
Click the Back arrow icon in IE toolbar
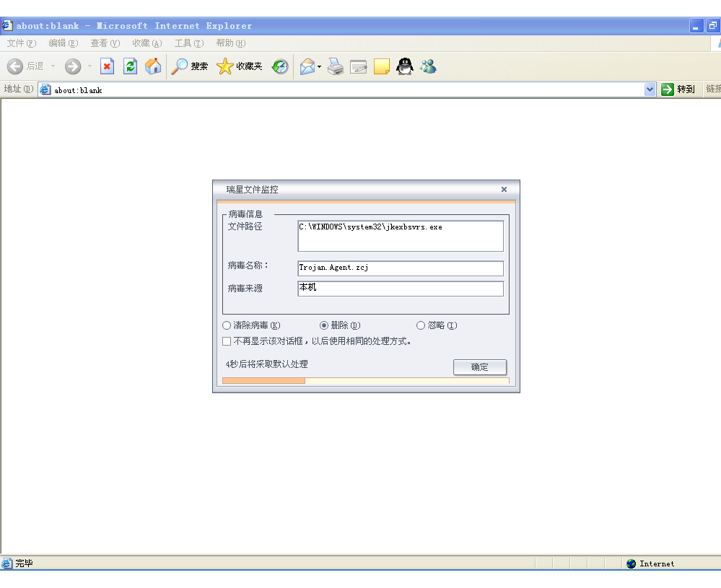tap(14, 66)
